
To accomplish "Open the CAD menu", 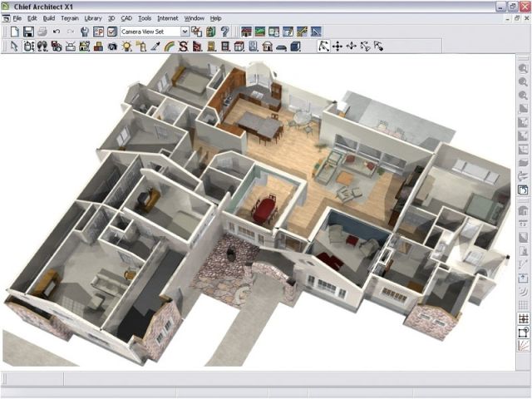I will pos(126,18).
